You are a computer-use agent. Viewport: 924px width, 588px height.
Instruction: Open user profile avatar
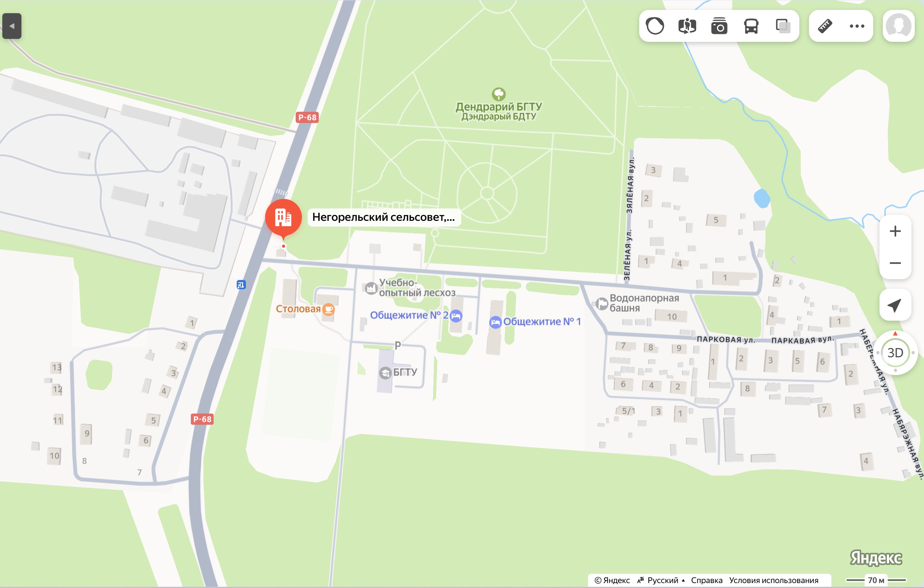(x=899, y=26)
